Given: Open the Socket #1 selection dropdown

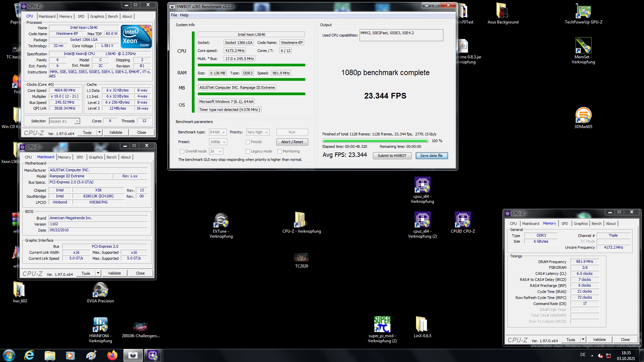Looking at the screenshot, I should (64, 121).
